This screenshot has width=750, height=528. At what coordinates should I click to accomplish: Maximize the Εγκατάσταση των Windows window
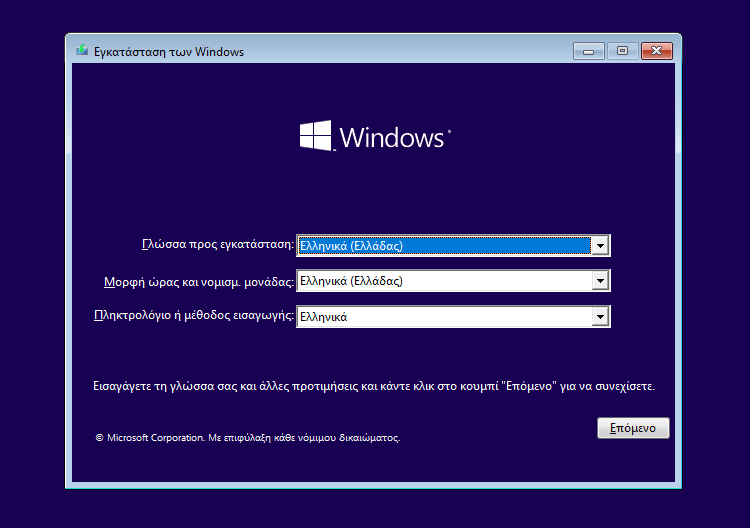tap(622, 51)
